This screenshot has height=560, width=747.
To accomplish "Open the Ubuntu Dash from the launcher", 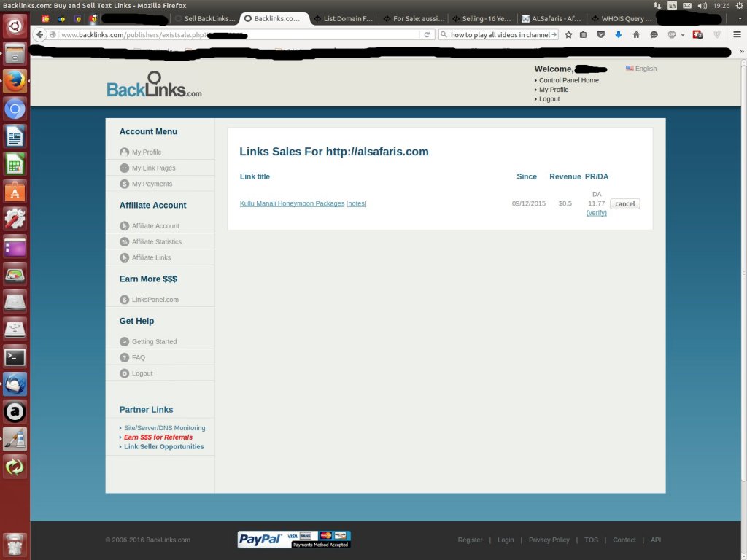I will coord(15,26).
